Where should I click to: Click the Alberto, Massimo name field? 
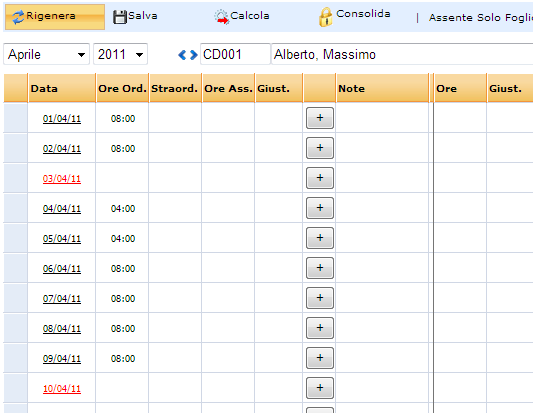[402, 54]
